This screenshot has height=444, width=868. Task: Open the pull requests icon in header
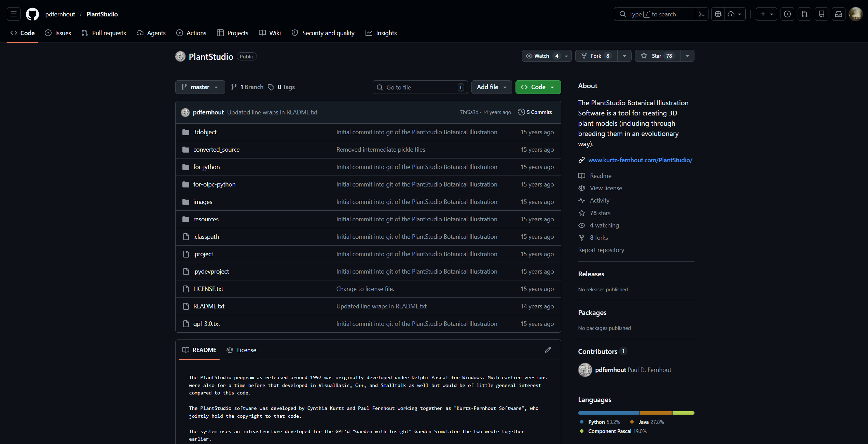coord(804,14)
